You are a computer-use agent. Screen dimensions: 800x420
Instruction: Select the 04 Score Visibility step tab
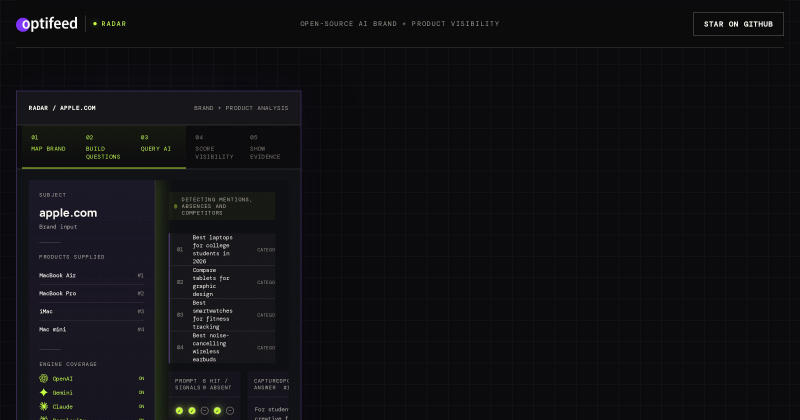(213, 147)
